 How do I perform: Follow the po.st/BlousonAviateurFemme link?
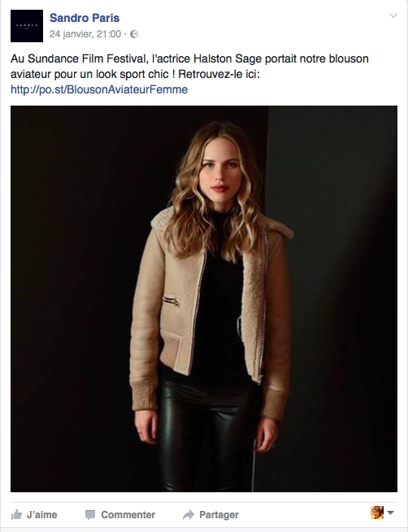99,89
